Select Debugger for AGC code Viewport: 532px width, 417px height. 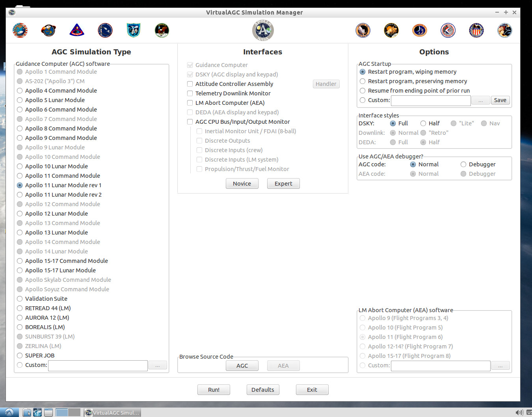click(463, 164)
